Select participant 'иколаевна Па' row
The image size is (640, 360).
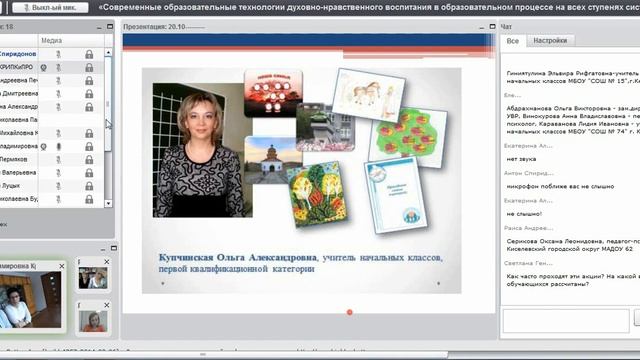point(52,120)
